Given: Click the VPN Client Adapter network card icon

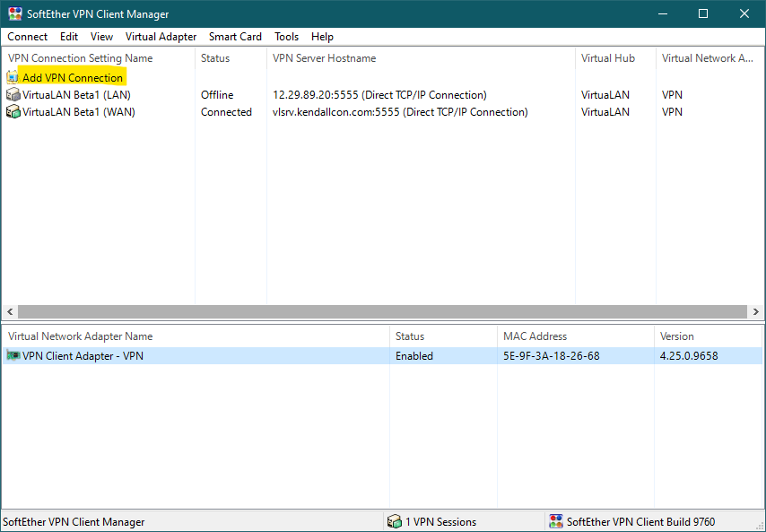Looking at the screenshot, I should click(x=13, y=356).
